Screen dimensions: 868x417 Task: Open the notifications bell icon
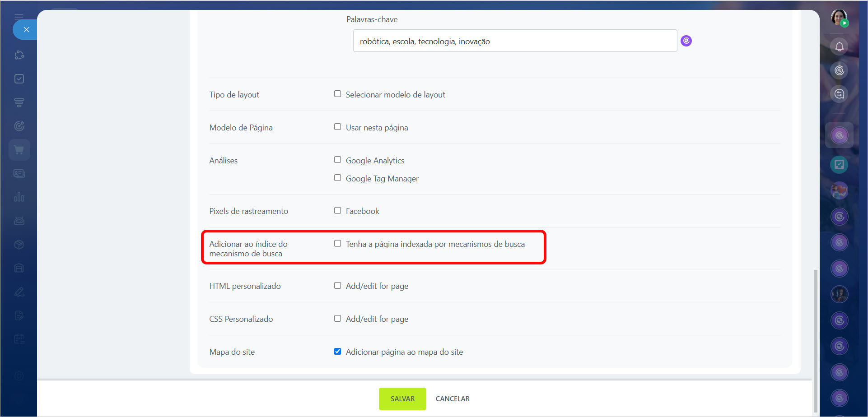pyautogui.click(x=839, y=46)
